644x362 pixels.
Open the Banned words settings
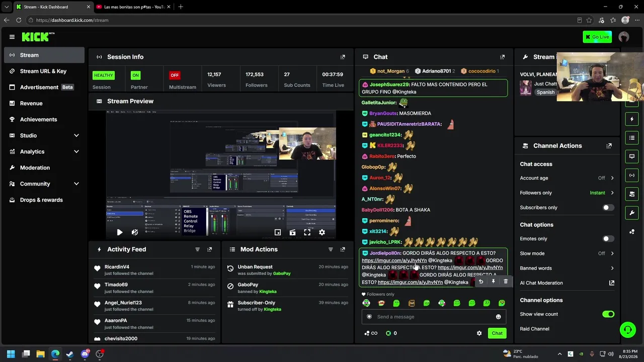(x=567, y=268)
